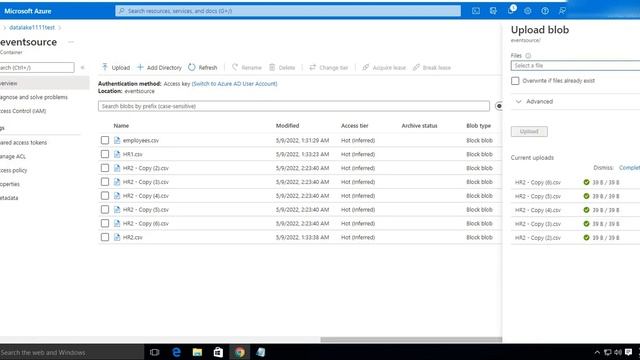640x360 pixels.
Task: Focus the left menu search box
Action: 37,67
